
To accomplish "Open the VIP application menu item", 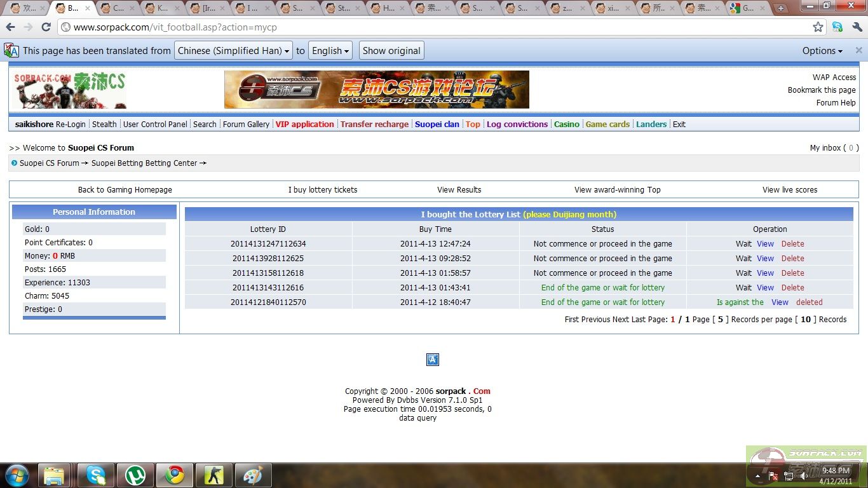I will 304,125.
